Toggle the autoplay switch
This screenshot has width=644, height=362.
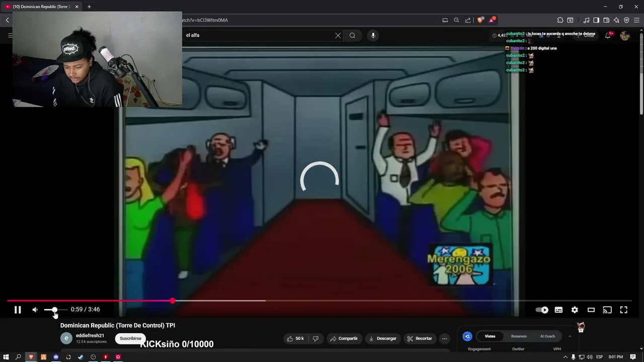pyautogui.click(x=542, y=310)
